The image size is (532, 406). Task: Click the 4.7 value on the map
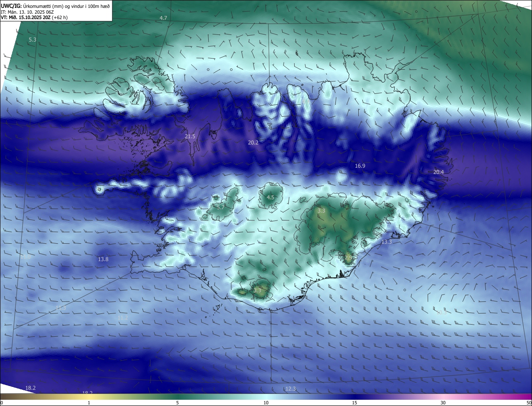pyautogui.click(x=163, y=18)
